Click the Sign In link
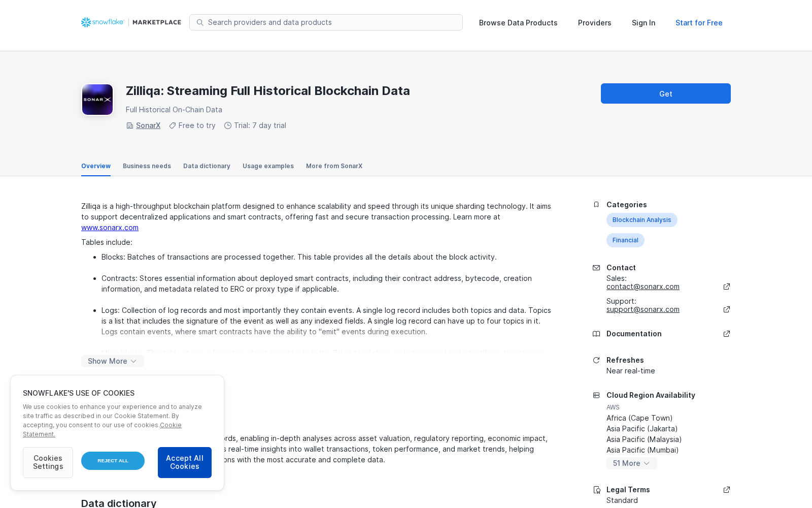812x508 pixels. click(x=644, y=23)
